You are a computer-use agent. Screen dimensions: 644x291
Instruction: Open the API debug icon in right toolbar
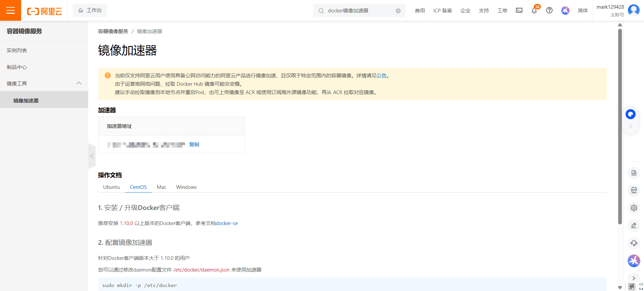[634, 190]
